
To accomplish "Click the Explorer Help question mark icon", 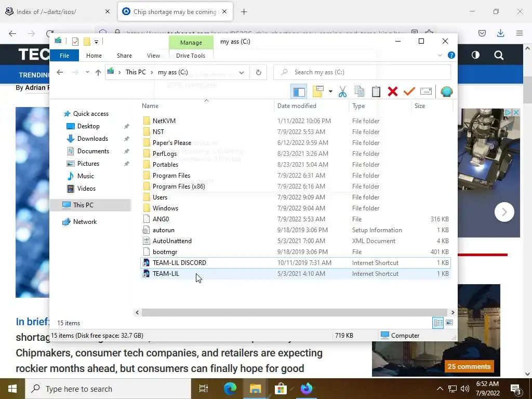I will pos(451,55).
